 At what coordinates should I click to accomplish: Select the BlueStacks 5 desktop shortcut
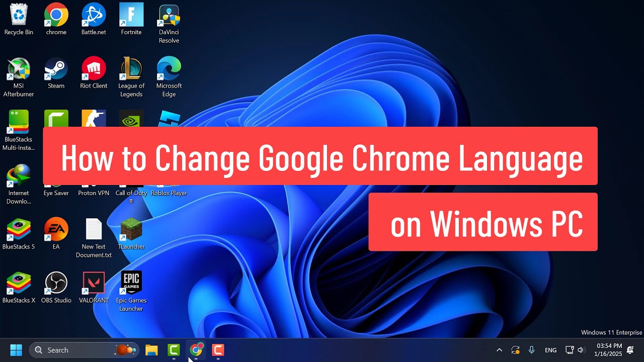tap(19, 234)
